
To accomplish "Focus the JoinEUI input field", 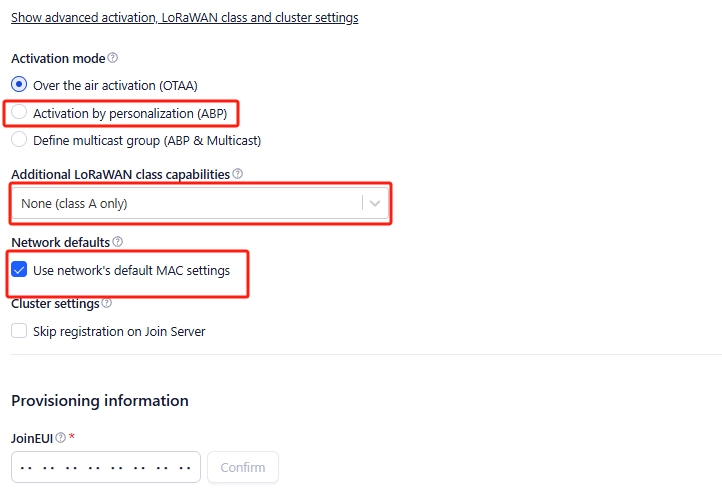I will point(106,467).
